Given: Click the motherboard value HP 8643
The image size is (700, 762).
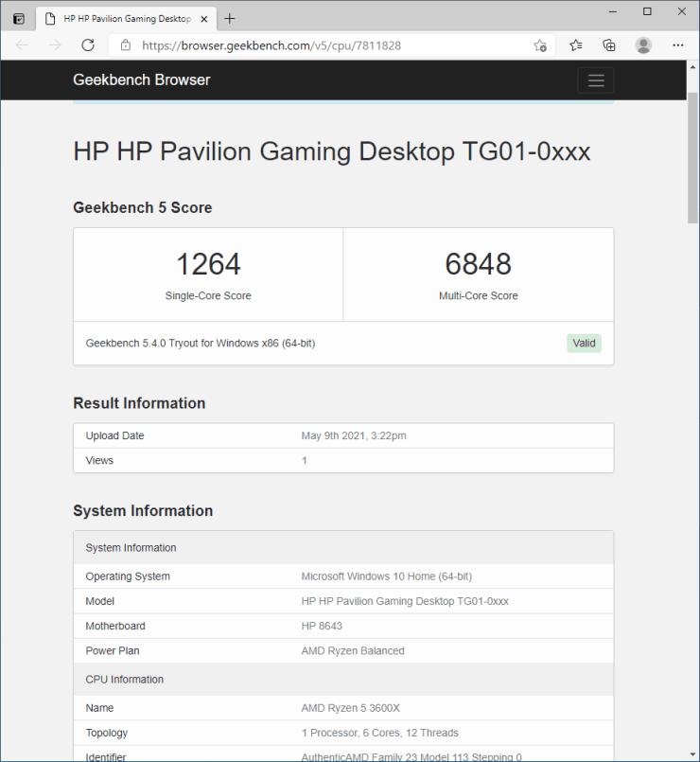Looking at the screenshot, I should [x=322, y=626].
